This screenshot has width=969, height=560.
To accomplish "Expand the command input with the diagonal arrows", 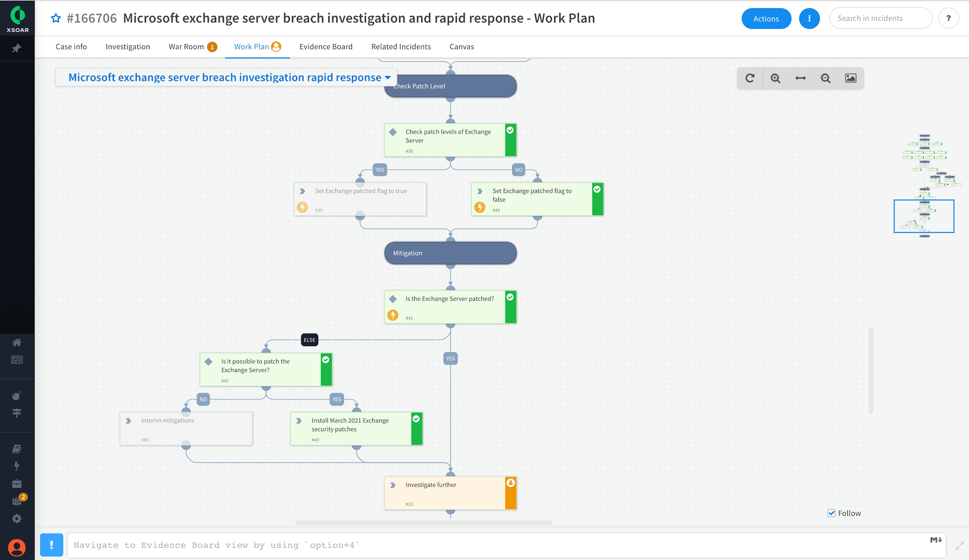I will tap(960, 546).
